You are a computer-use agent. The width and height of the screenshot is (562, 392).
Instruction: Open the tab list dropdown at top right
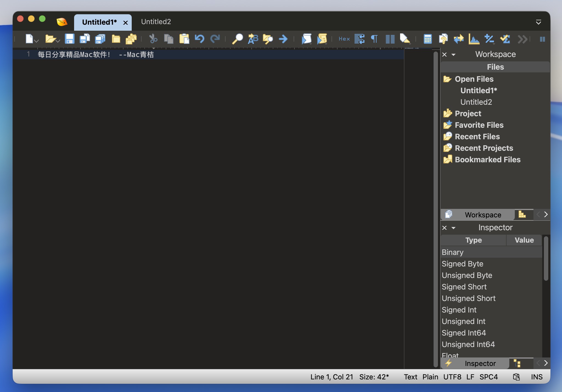(x=538, y=22)
